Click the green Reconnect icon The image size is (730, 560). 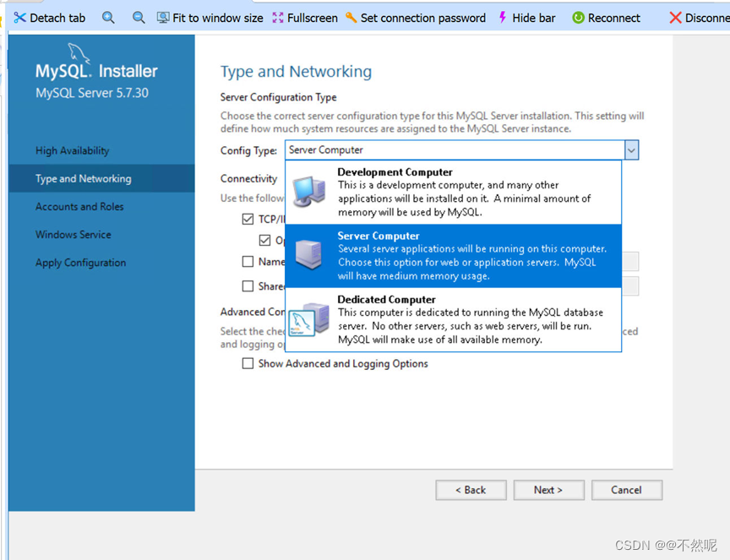(578, 18)
